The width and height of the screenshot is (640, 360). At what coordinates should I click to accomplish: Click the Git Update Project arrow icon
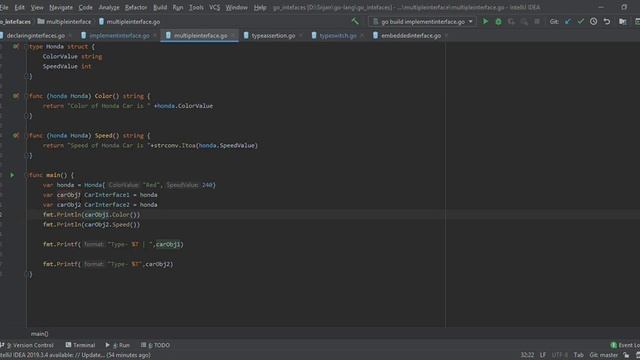click(568, 21)
